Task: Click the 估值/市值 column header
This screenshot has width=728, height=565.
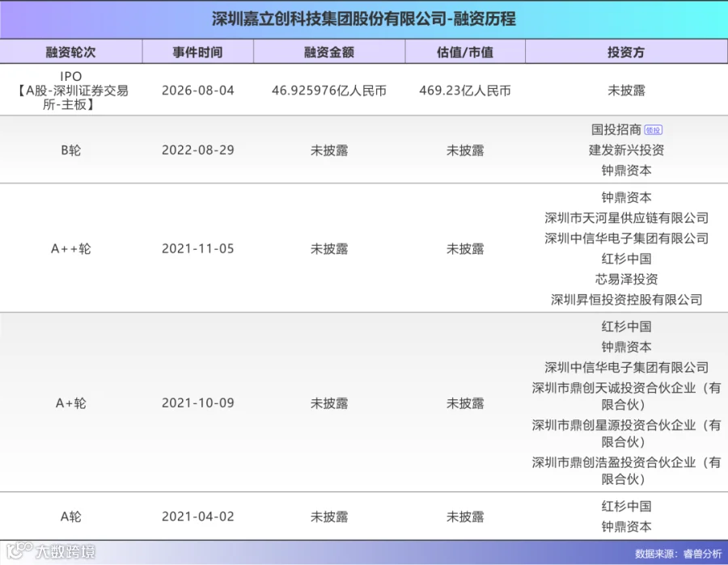Action: pyautogui.click(x=465, y=52)
